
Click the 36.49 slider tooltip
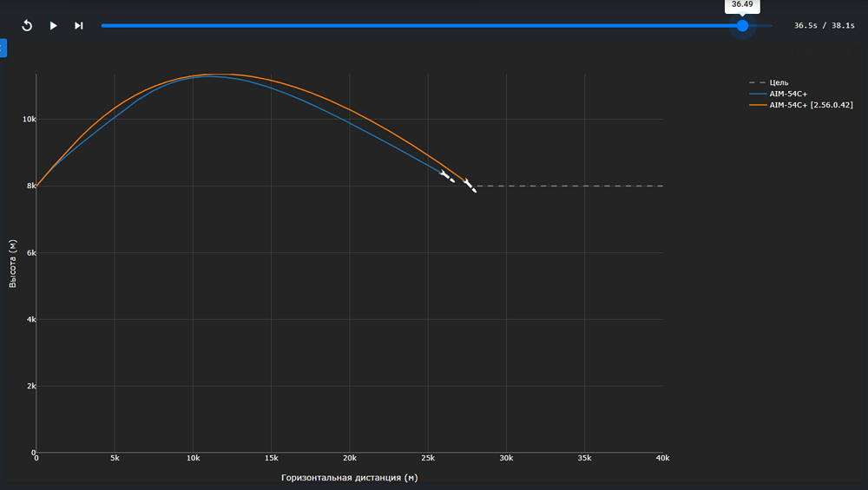click(742, 5)
